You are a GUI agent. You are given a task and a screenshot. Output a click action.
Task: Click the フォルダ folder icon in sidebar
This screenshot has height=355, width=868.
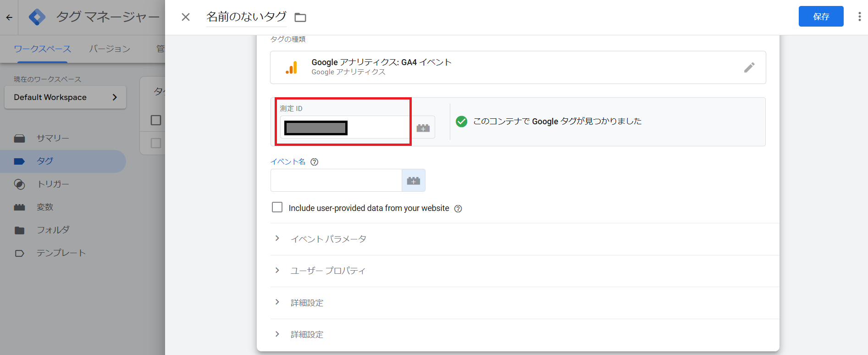pyautogui.click(x=19, y=230)
